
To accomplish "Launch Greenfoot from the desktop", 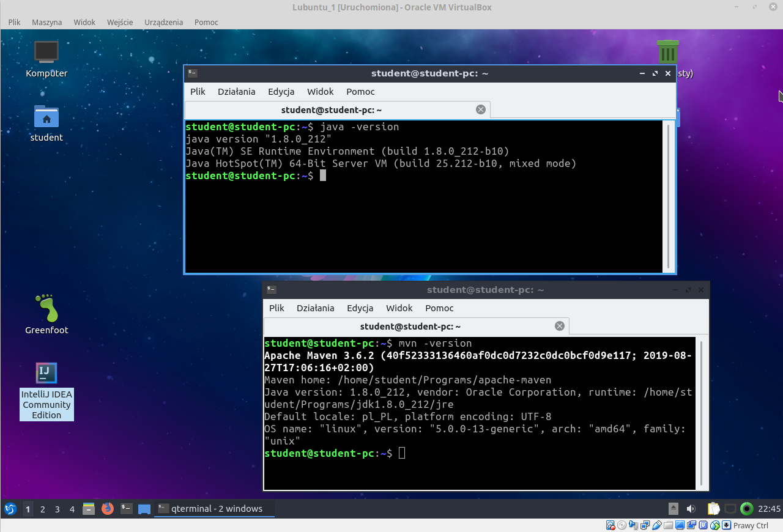I will click(46, 314).
